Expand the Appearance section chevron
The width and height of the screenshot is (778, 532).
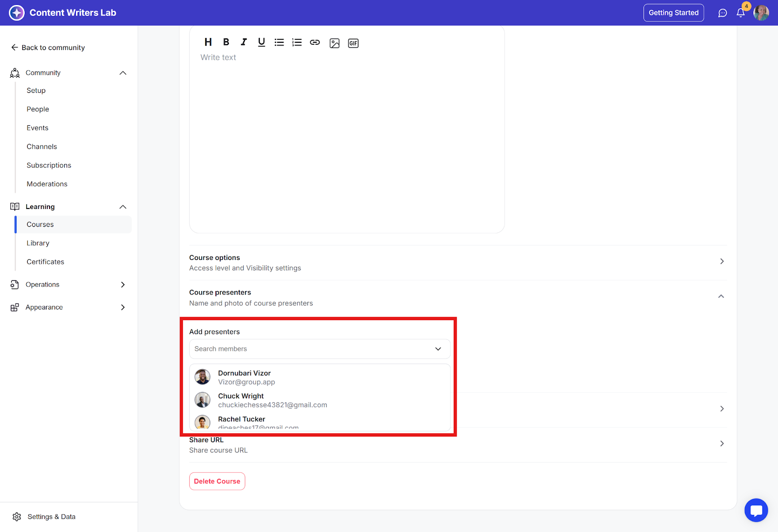pyautogui.click(x=123, y=308)
